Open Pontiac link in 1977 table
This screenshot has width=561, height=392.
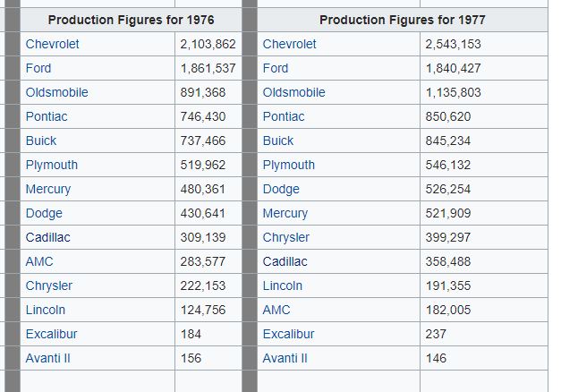coord(284,116)
